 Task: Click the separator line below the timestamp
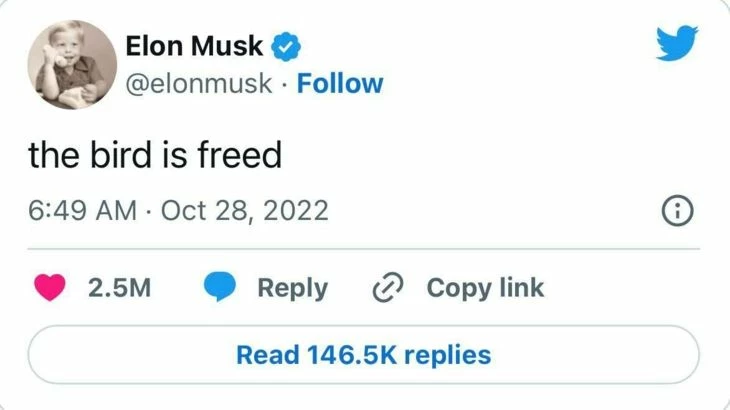click(364, 249)
